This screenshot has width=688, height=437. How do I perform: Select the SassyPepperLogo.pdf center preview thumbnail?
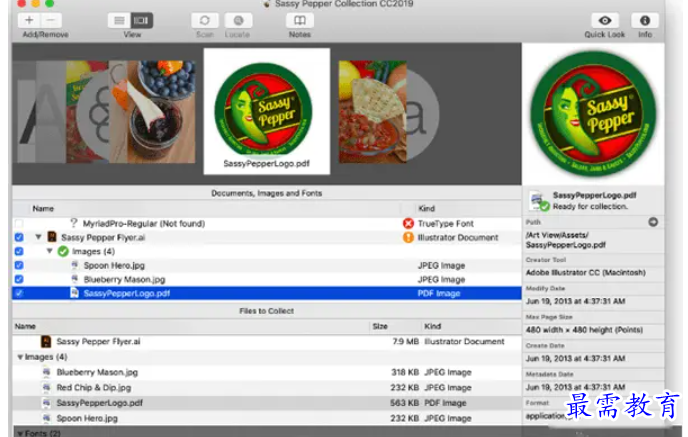coord(267,111)
